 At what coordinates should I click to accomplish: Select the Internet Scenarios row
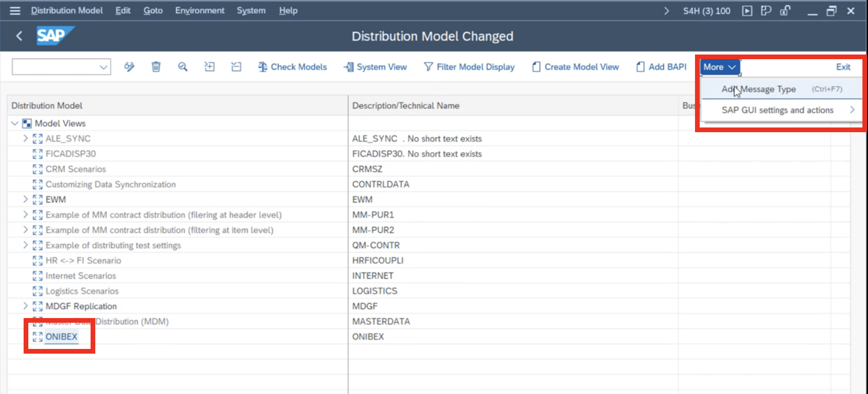click(81, 276)
